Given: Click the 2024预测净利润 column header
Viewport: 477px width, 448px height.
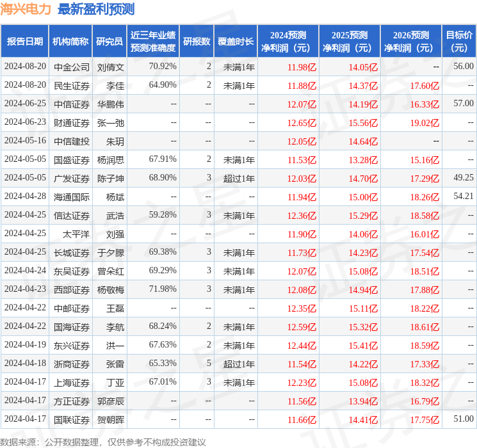Looking at the screenshot, I should click(288, 42).
